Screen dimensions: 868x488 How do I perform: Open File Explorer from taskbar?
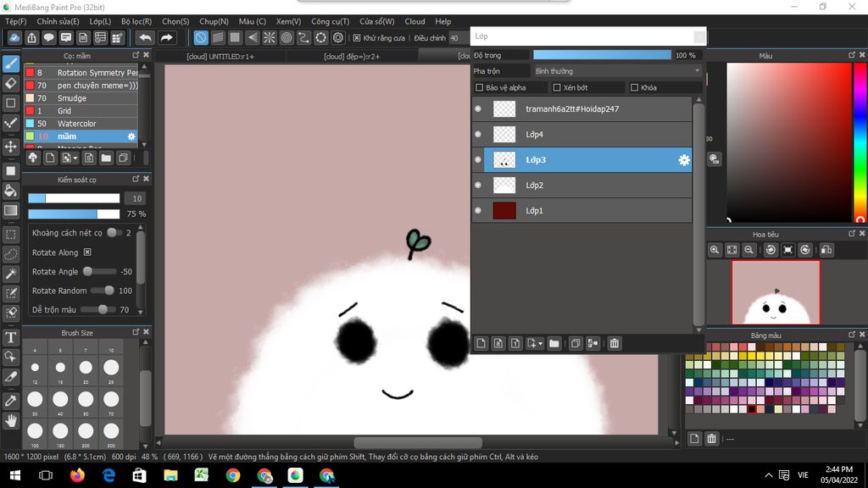pyautogui.click(x=170, y=475)
